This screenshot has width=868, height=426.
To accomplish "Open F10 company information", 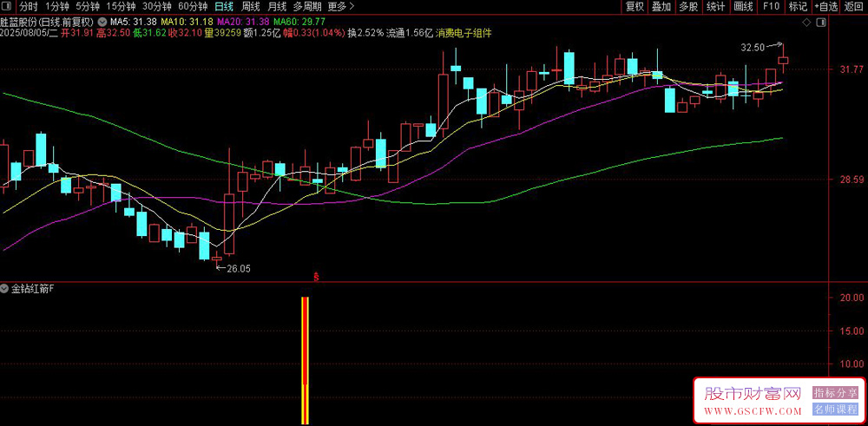I will pyautogui.click(x=771, y=7).
